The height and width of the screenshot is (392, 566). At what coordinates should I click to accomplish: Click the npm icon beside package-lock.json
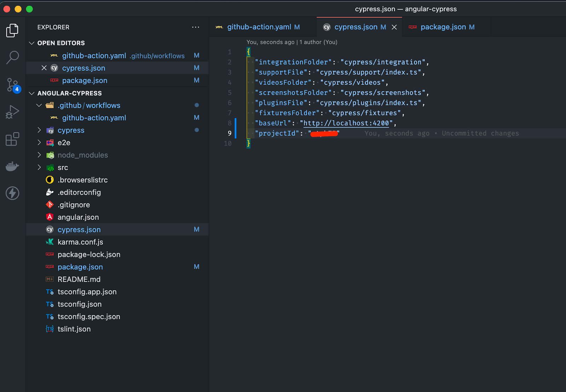(x=50, y=254)
